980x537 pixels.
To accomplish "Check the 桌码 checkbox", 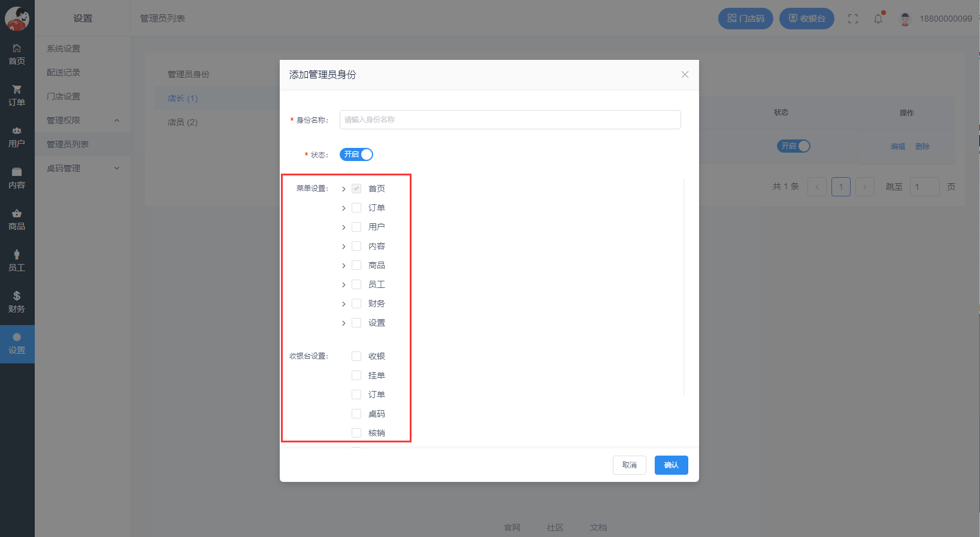I will 356,414.
